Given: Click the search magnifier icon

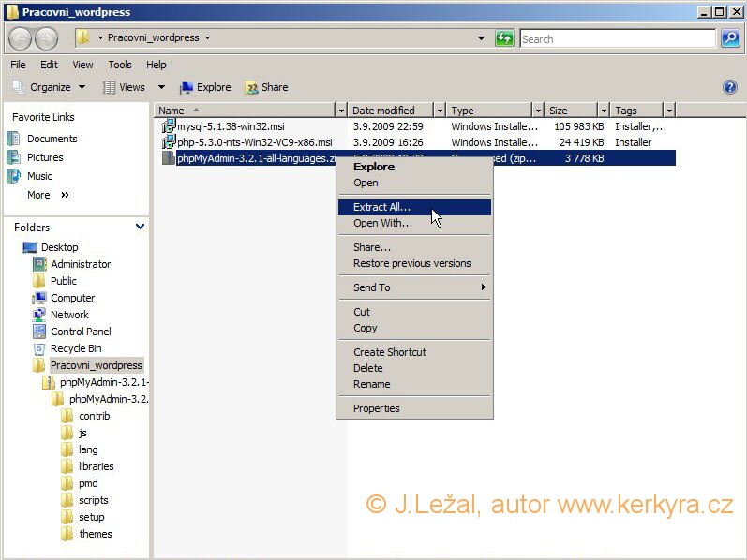Looking at the screenshot, I should pos(730,38).
